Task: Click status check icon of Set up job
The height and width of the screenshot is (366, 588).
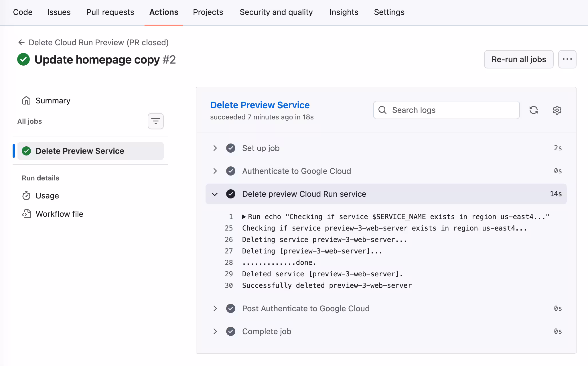Action: point(231,148)
